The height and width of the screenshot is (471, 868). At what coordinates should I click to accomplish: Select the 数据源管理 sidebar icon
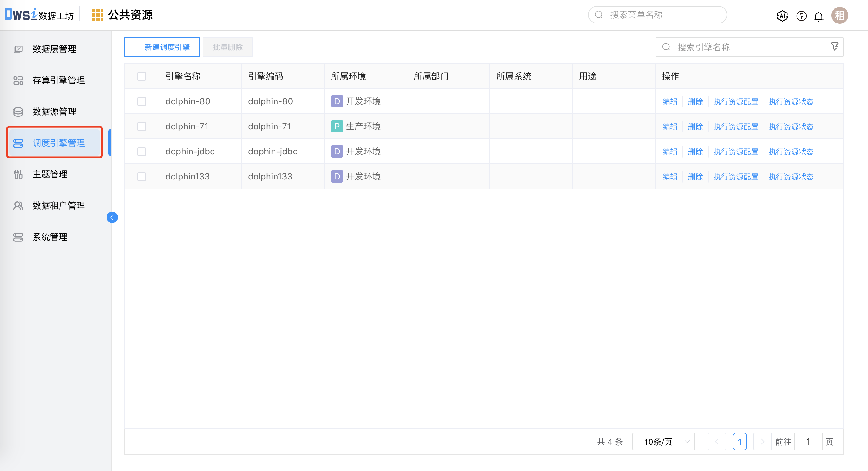coord(18,111)
